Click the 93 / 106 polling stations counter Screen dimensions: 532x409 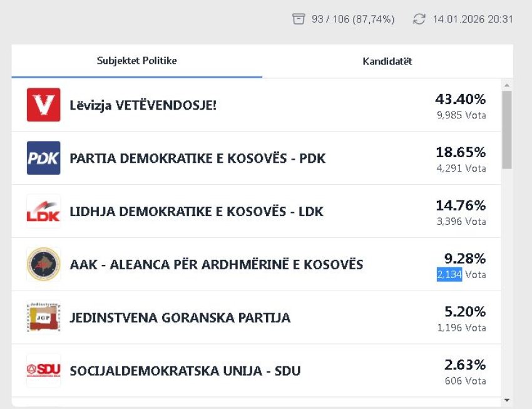click(x=353, y=19)
